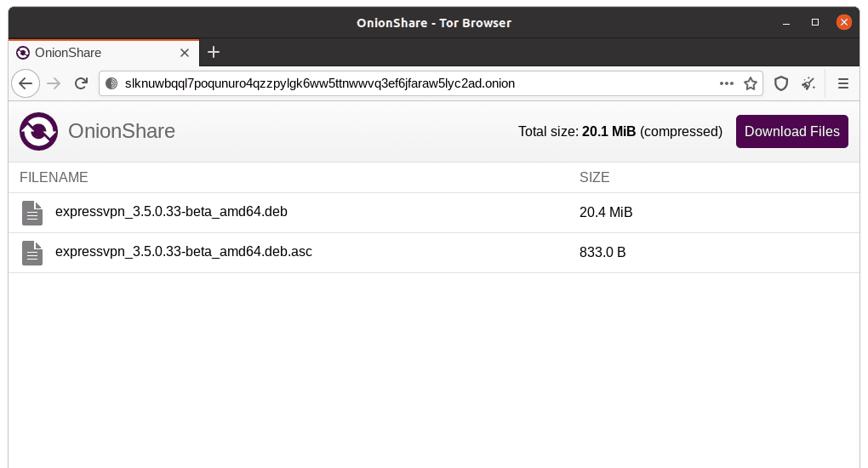Open the onion site identity icon
The image size is (868, 468).
[x=111, y=83]
